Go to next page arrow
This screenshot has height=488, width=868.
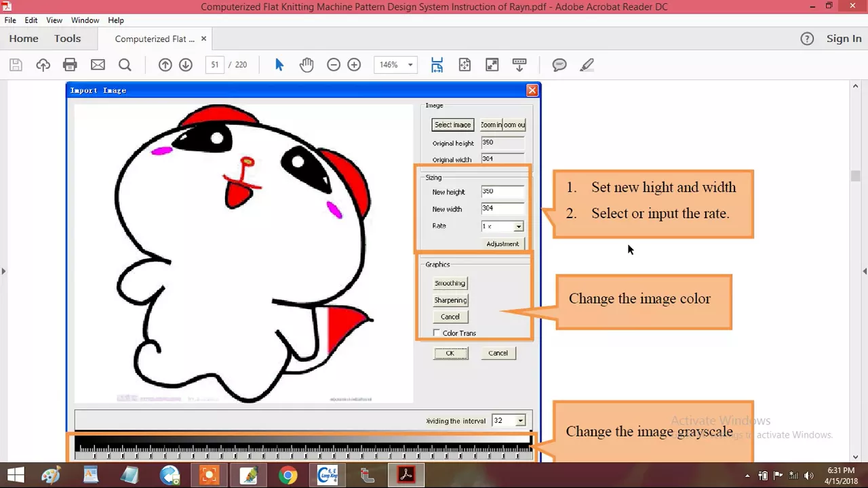[186, 65]
